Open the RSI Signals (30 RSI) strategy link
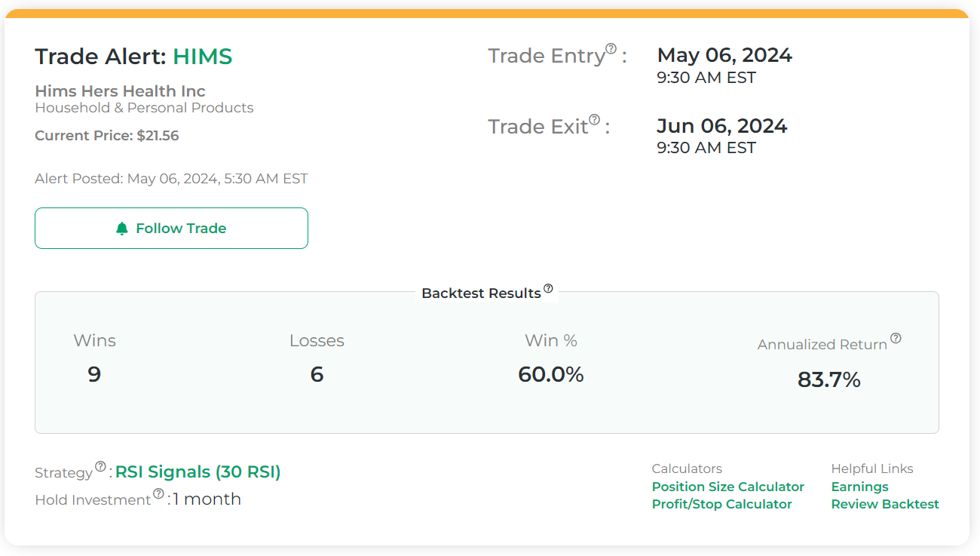Screen dimensions: 980x556 pyautogui.click(x=198, y=472)
